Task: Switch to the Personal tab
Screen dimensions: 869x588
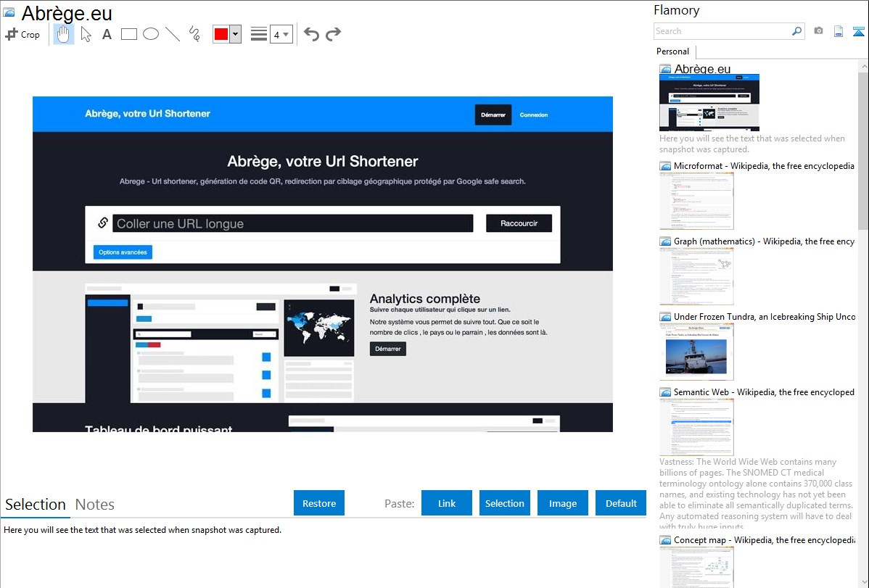Action: click(x=673, y=51)
